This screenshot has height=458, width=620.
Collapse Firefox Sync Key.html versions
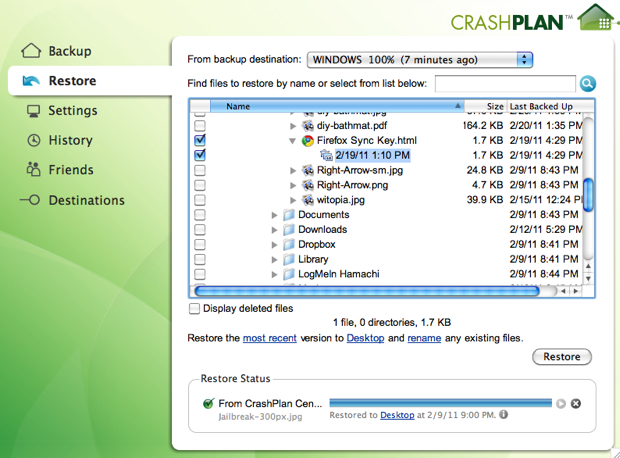coord(293,141)
